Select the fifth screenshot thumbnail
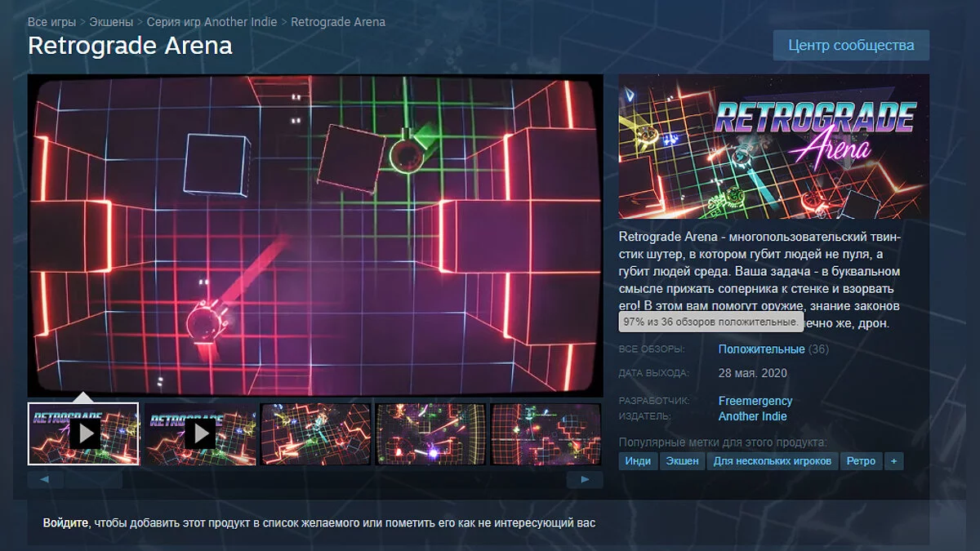This screenshot has height=551, width=980. (546, 434)
